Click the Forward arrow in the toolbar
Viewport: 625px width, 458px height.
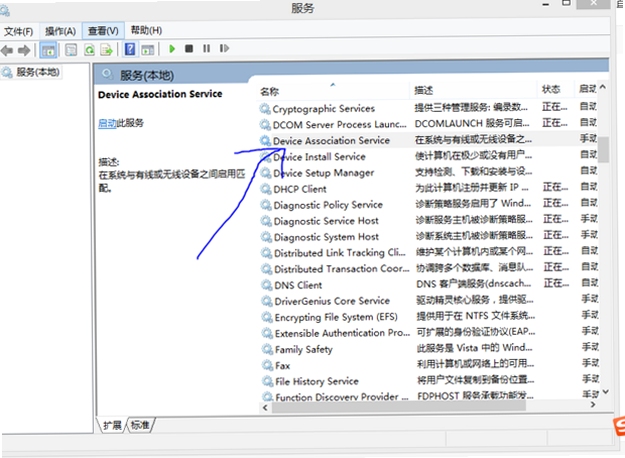24,50
